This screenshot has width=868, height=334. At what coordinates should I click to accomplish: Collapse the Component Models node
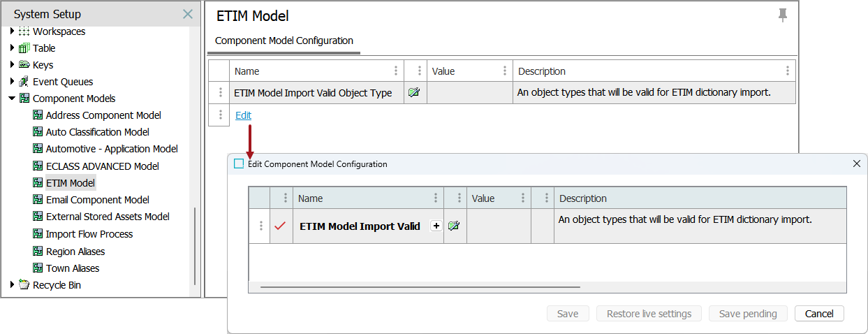click(12, 99)
